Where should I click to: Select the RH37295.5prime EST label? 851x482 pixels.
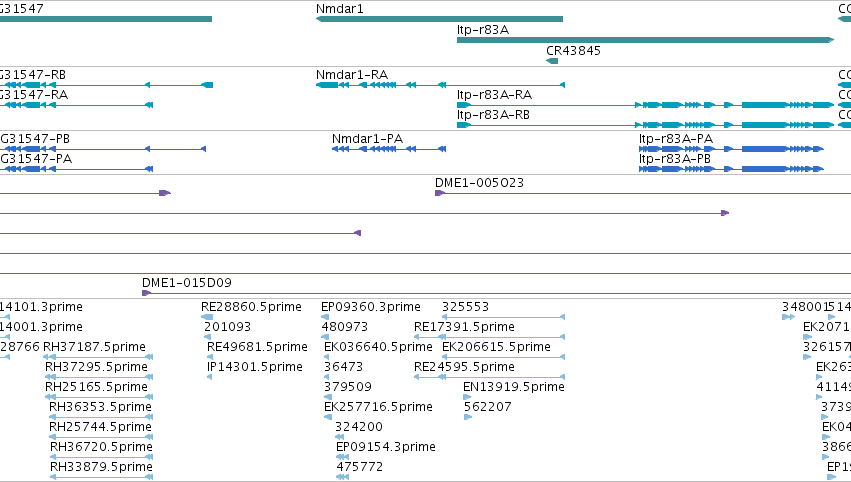(96, 367)
